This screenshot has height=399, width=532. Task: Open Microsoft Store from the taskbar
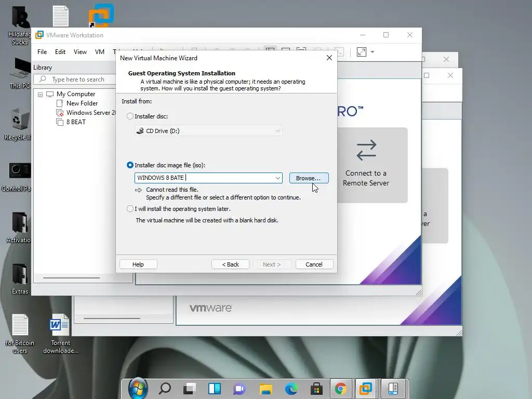point(316,389)
